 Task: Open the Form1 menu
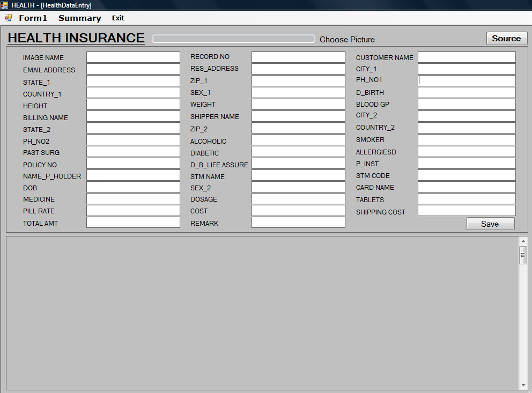click(33, 18)
